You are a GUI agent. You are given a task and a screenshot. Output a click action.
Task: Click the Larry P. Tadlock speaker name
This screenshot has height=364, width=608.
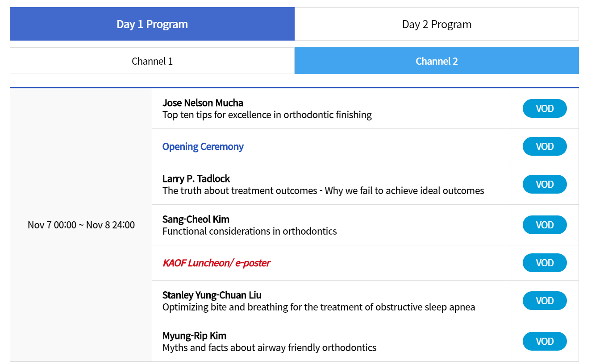196,179
